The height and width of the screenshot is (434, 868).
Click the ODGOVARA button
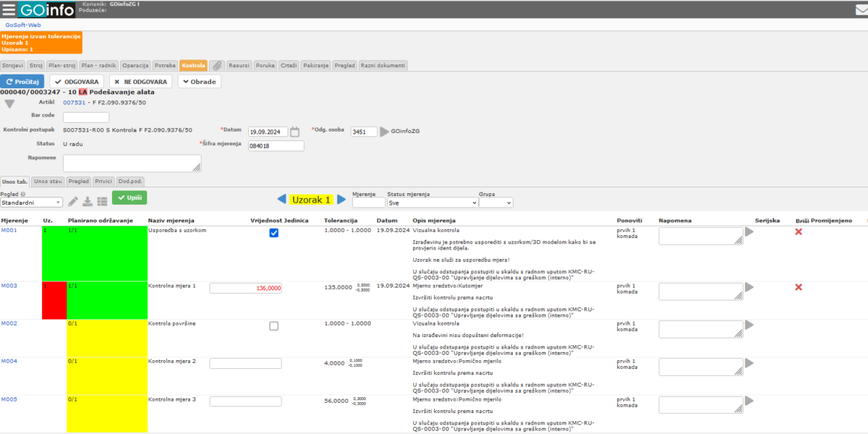[x=77, y=82]
